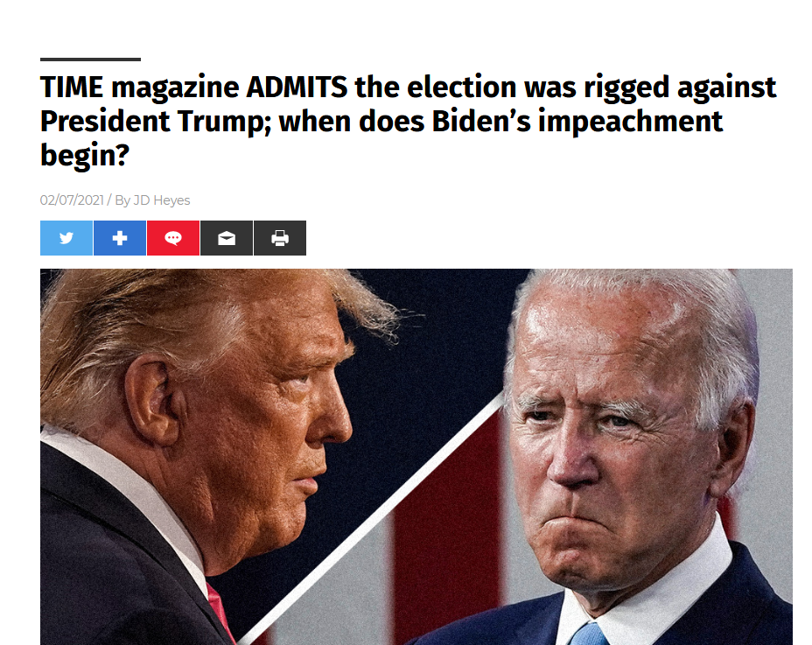The height and width of the screenshot is (645, 812).
Task: Click the dark divider line above headline
Action: 91,60
